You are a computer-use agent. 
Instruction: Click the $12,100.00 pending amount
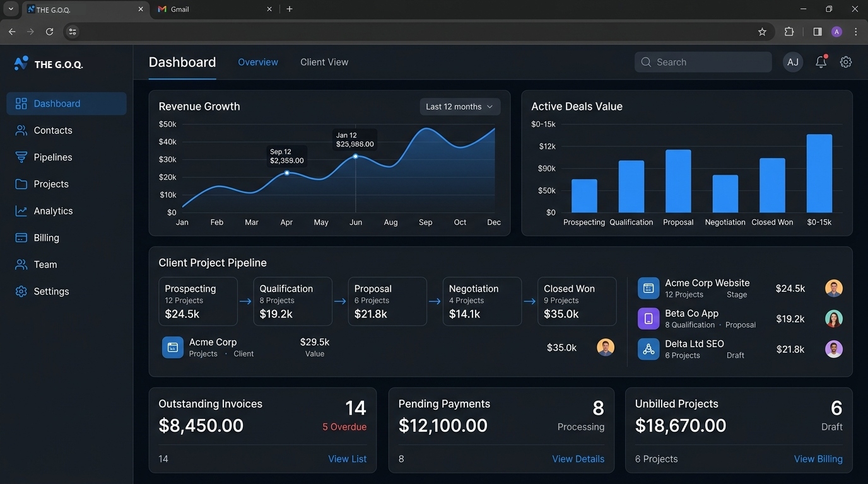point(443,425)
